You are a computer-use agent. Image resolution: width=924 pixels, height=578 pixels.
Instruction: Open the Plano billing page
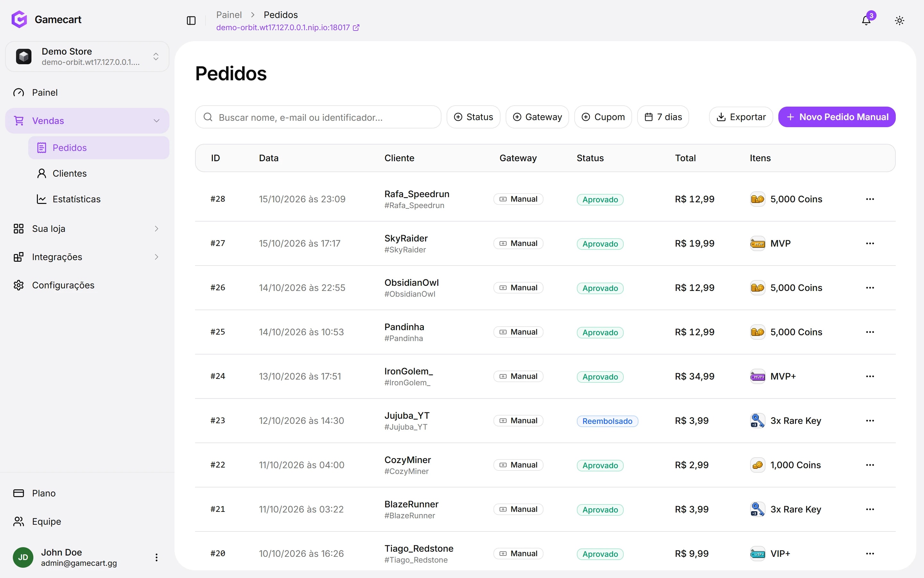(x=87, y=493)
